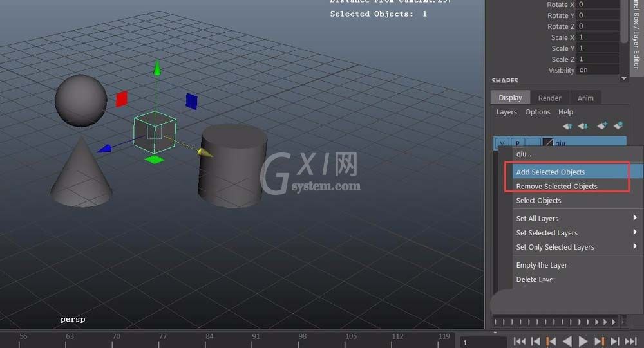Viewport: 644px width, 348px height.
Task: Select the sphere object in viewport
Action: [x=81, y=100]
